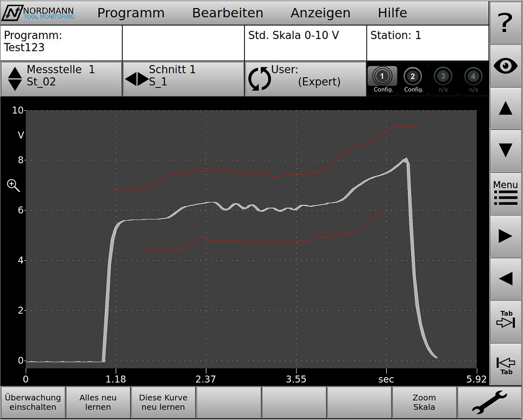Open the Menu list button

[506, 193]
